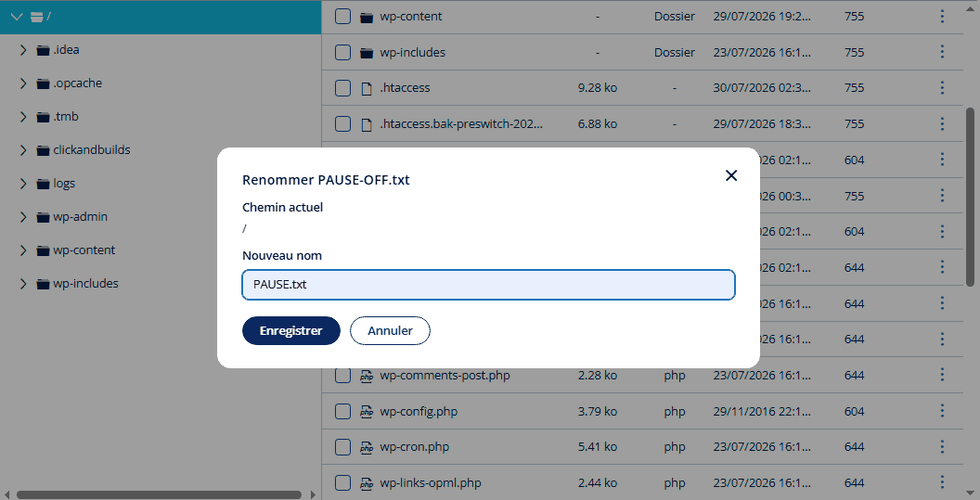This screenshot has width=980, height=500.
Task: Tick the checkbox next to wp-config.php
Action: pyautogui.click(x=342, y=411)
